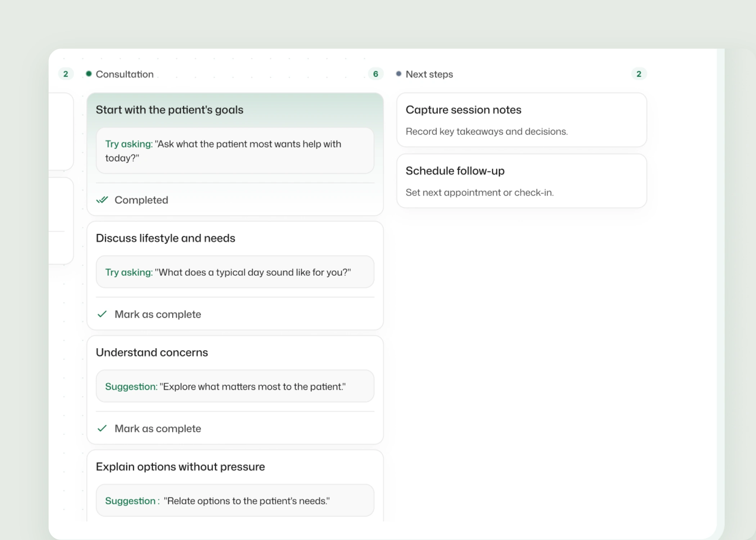Click suggestion "Relate options to the patient's needs."

coord(235,500)
